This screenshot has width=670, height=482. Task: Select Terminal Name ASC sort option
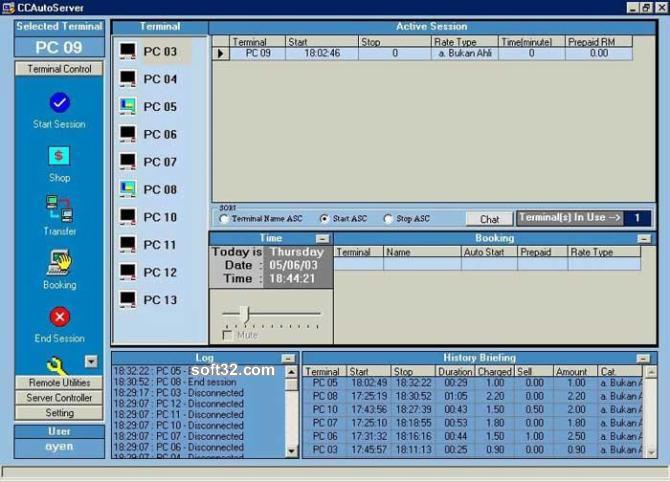coord(223,219)
